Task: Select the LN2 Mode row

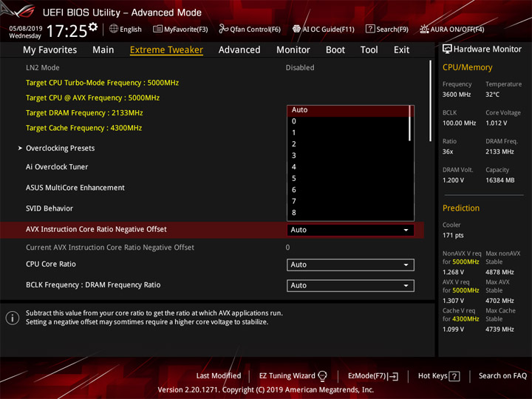Action: point(212,68)
